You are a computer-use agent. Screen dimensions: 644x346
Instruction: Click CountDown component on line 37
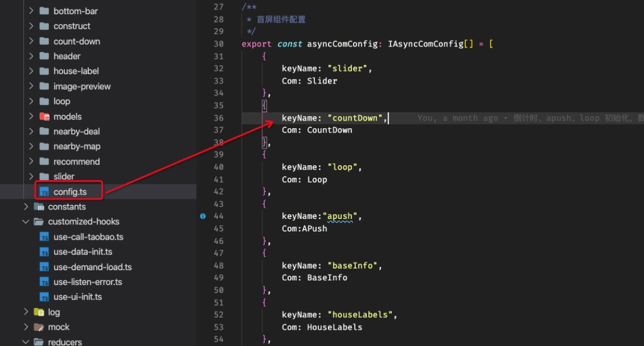329,130
